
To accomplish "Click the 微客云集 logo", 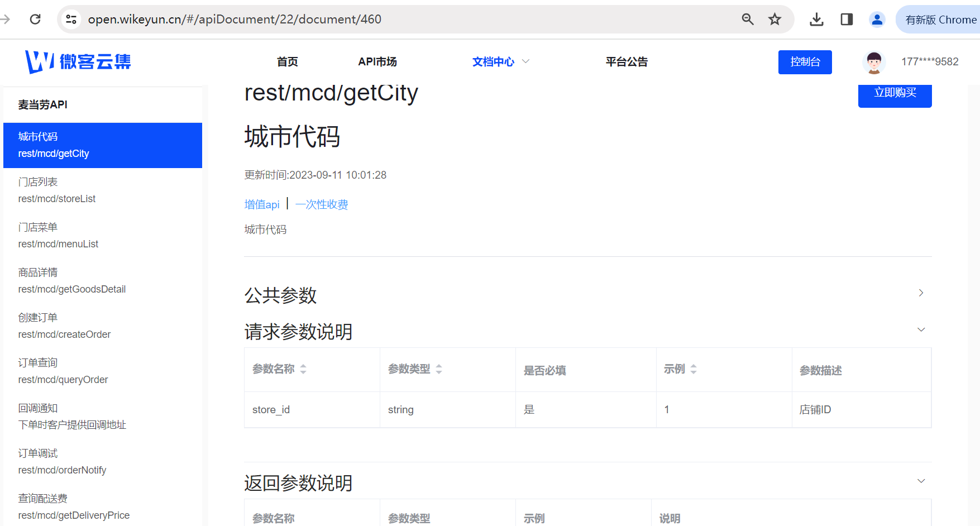I will (x=78, y=61).
